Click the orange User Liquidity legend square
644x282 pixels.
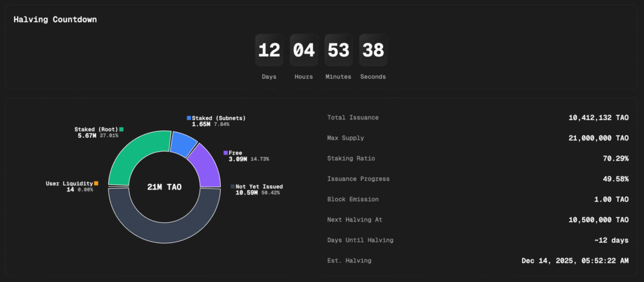(96, 183)
